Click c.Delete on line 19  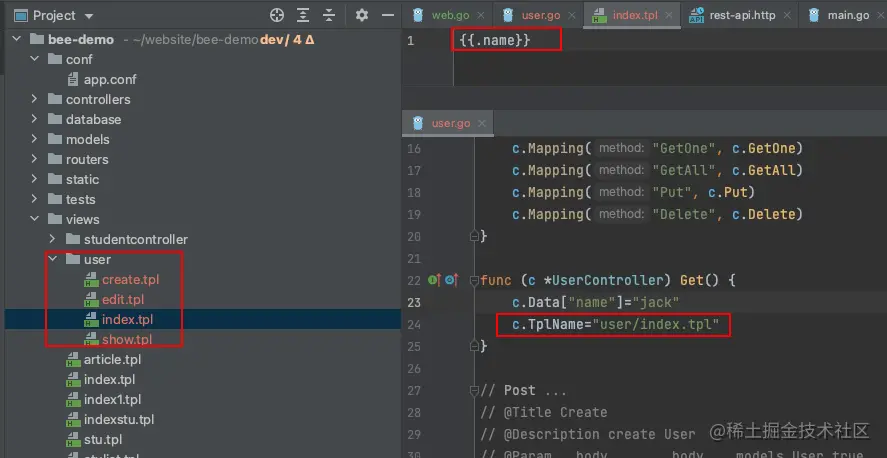[x=764, y=214]
